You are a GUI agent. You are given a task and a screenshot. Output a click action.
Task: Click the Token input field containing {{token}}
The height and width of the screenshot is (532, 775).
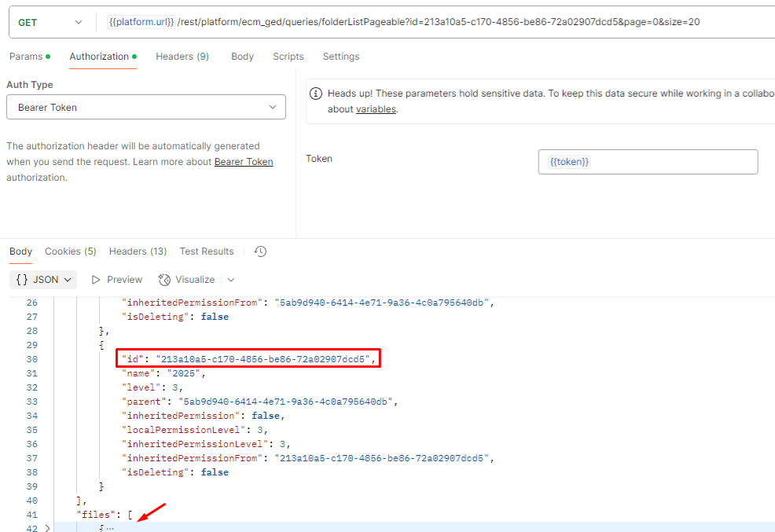tap(648, 162)
